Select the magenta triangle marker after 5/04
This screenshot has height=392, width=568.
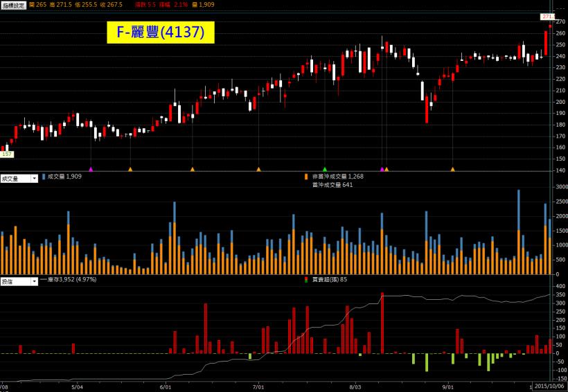91,169
